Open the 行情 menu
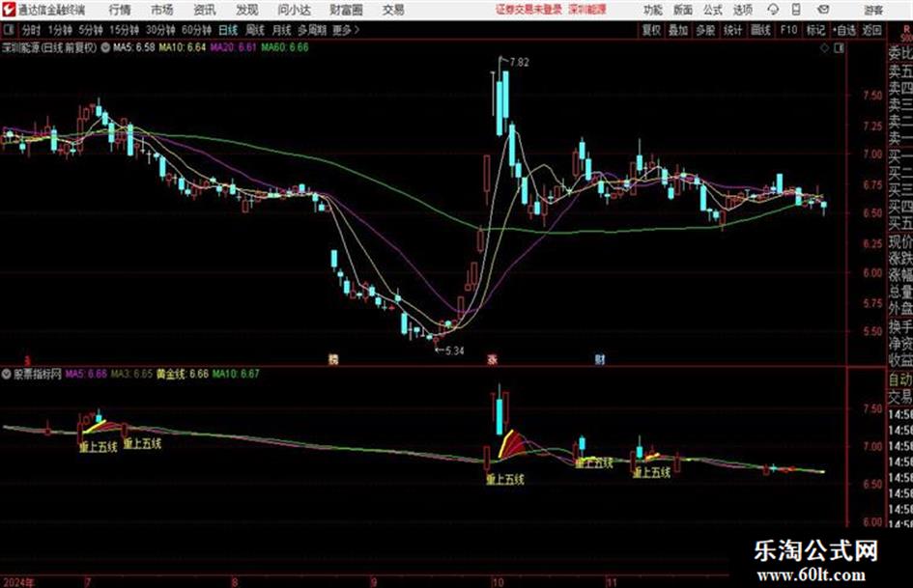Screen dimensions: 913x588 [x=120, y=10]
